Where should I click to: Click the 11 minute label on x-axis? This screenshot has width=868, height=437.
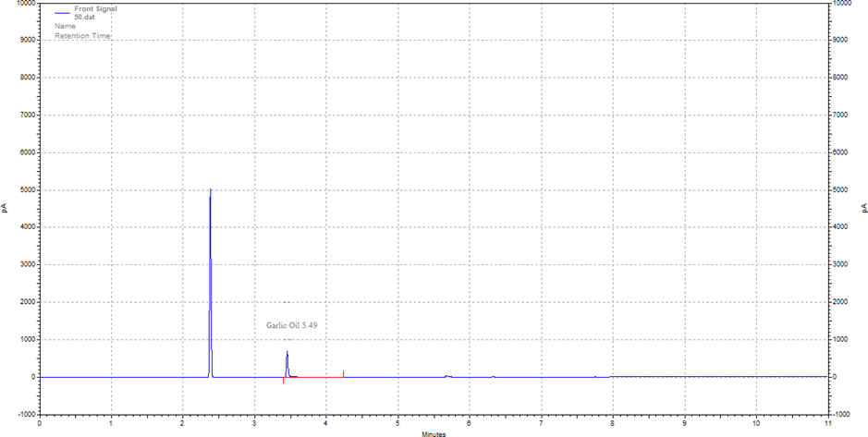click(827, 423)
